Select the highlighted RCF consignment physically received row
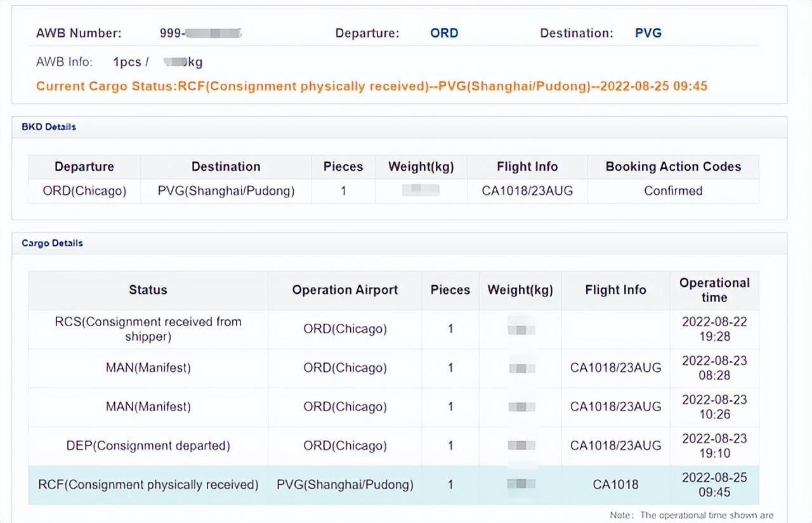812x523 pixels. click(x=148, y=485)
